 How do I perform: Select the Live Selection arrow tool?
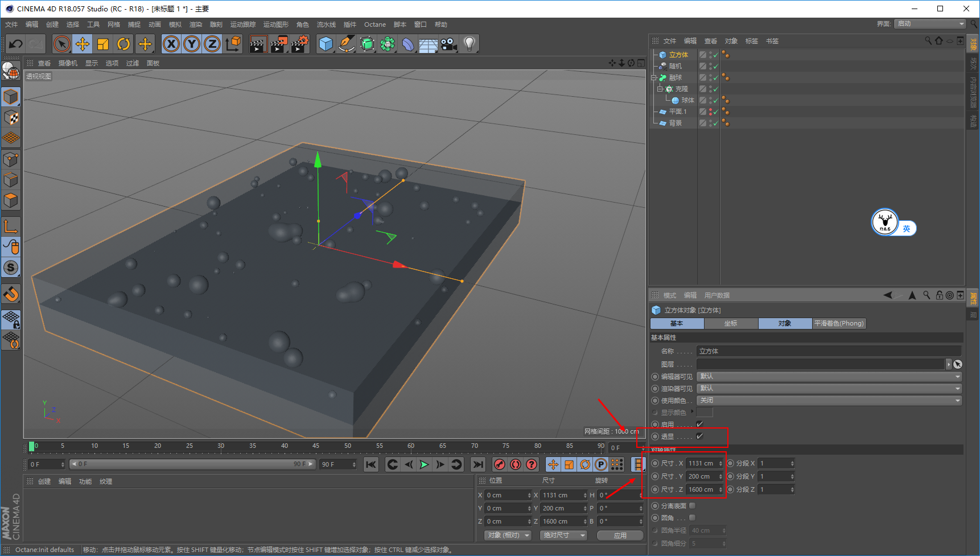(61, 44)
